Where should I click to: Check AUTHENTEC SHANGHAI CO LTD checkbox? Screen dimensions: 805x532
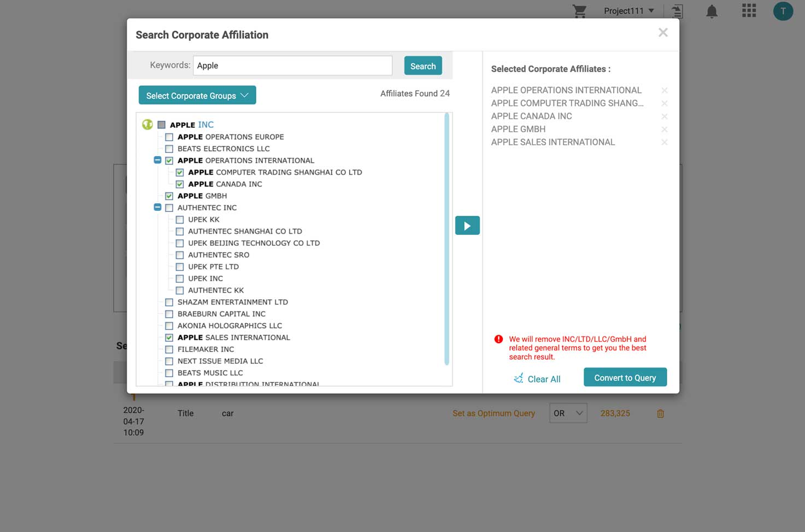[179, 232]
